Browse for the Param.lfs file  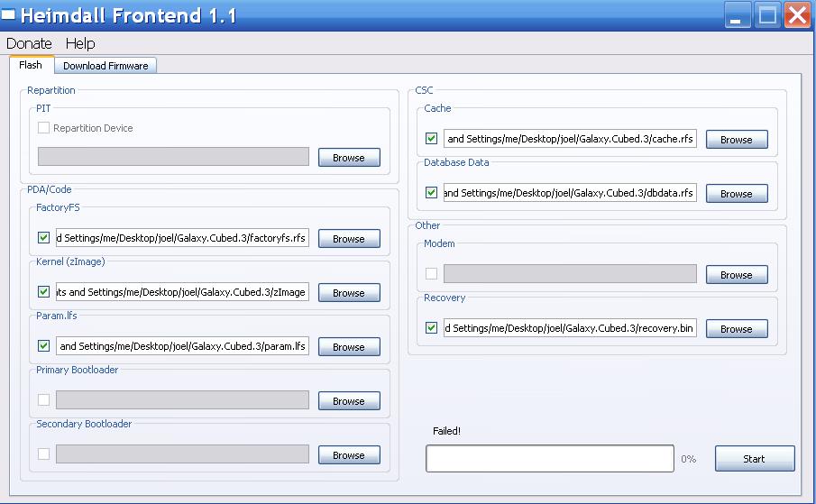pos(349,347)
